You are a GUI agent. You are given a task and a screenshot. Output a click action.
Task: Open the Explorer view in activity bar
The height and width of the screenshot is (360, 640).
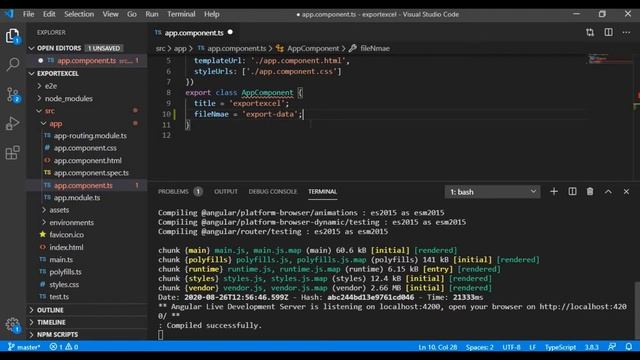(12, 36)
